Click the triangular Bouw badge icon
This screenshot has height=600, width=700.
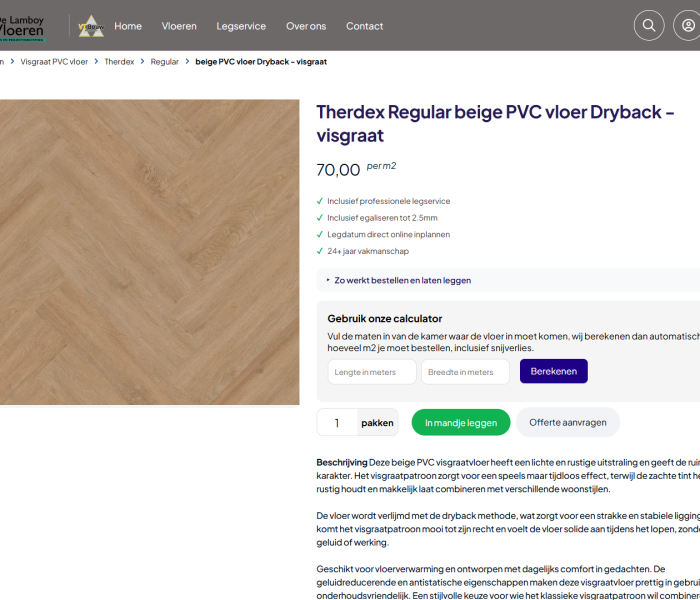click(91, 26)
